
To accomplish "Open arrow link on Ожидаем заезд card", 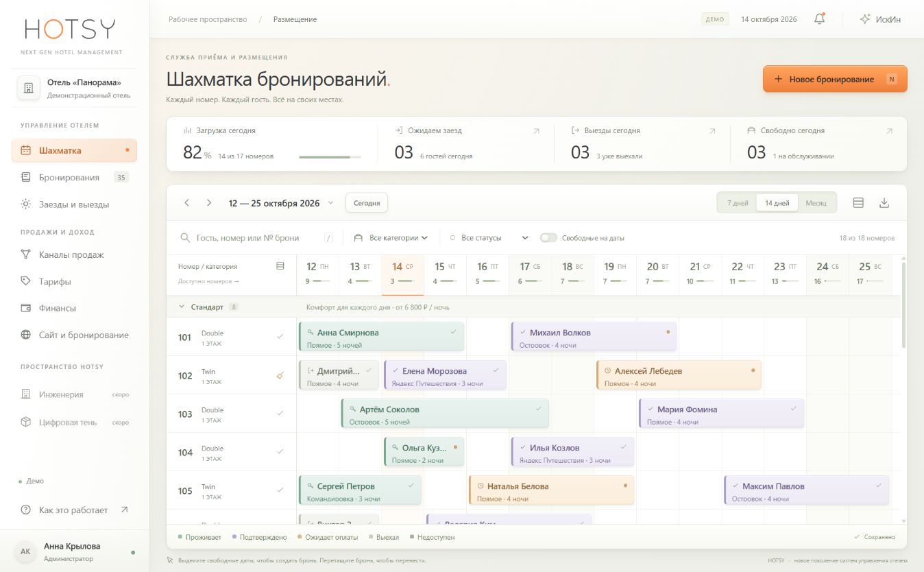I will coord(536,130).
